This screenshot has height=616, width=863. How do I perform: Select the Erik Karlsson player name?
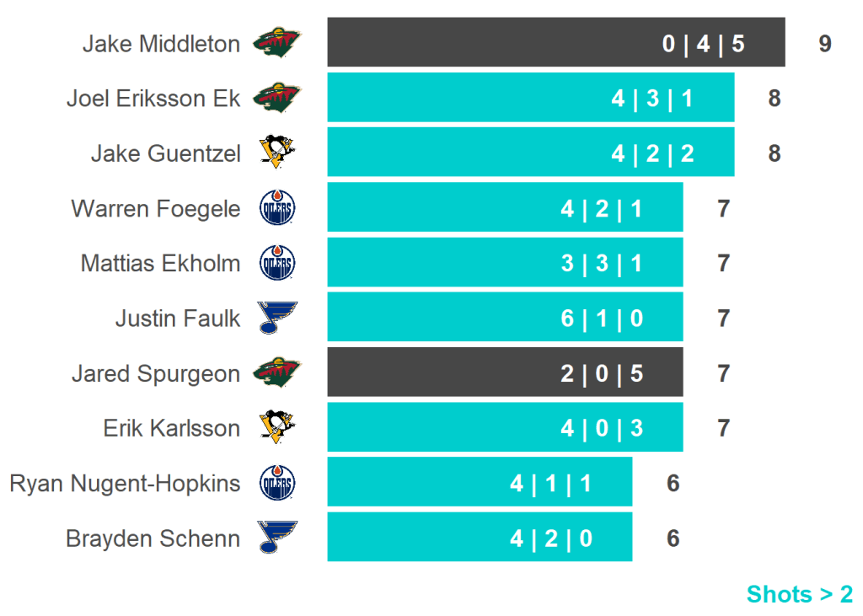click(x=171, y=428)
